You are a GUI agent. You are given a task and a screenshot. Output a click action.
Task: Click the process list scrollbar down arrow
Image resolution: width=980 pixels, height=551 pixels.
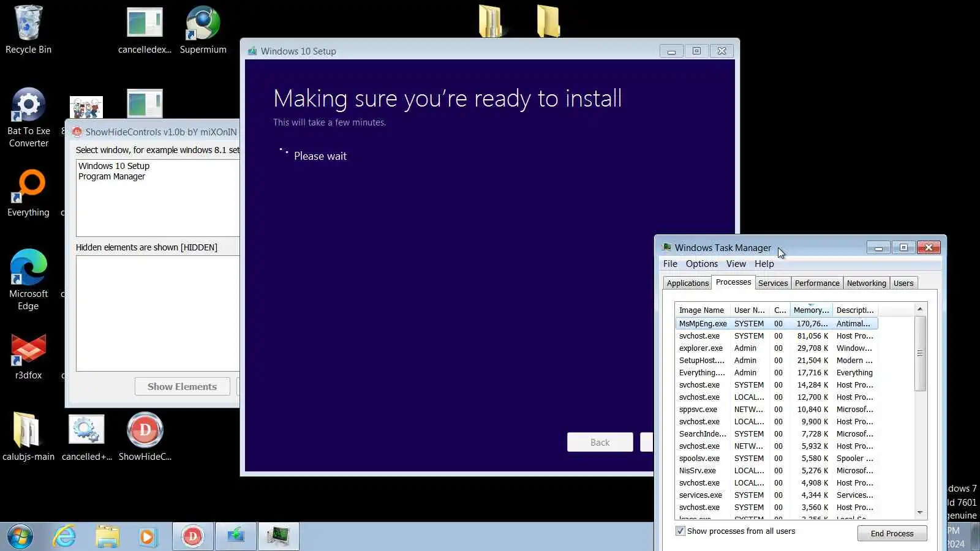click(920, 512)
